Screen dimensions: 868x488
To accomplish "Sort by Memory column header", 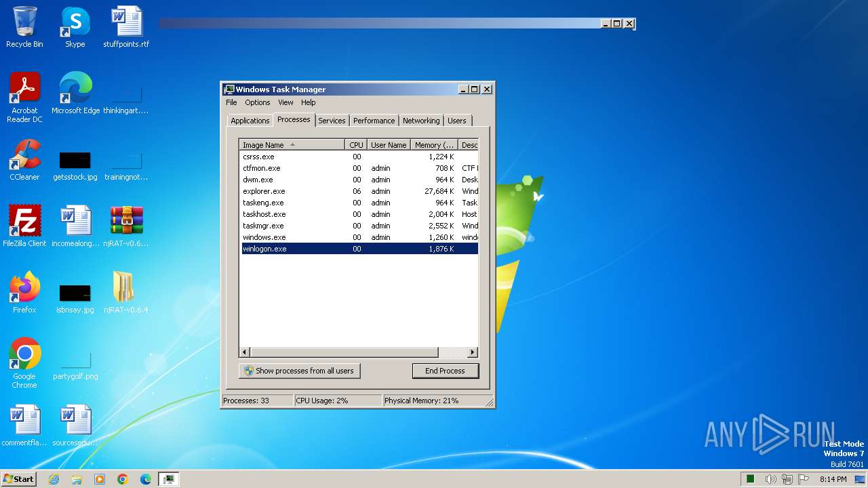I will pos(435,144).
